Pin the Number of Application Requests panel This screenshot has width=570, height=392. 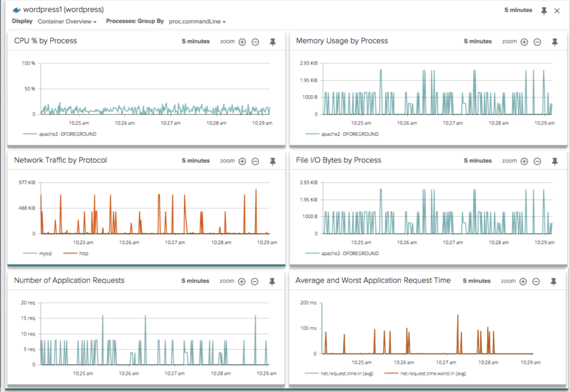(272, 282)
